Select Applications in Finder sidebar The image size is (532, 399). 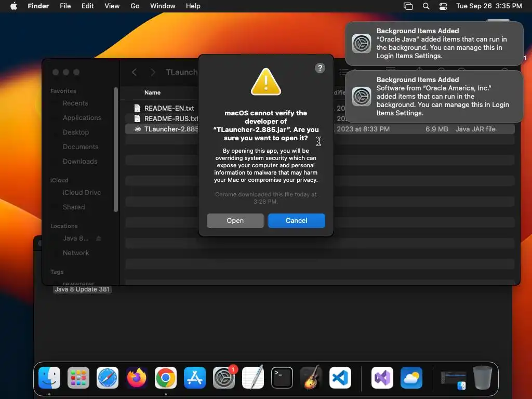[x=82, y=118]
